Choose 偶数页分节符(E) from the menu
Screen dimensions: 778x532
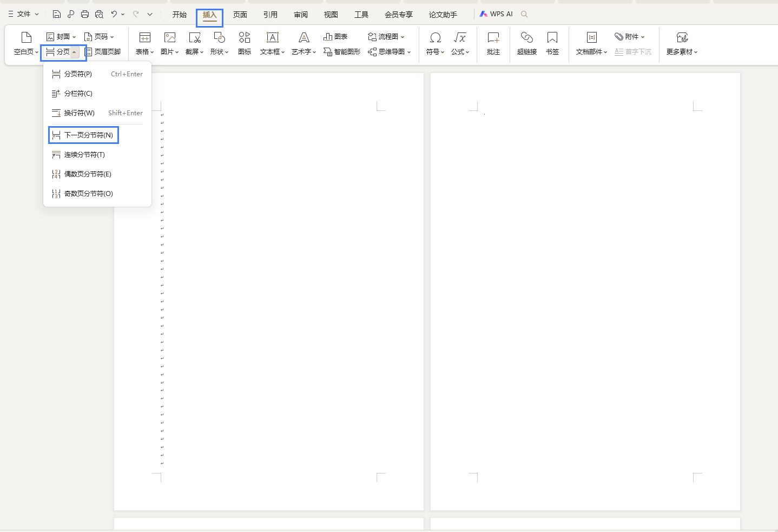click(97, 174)
